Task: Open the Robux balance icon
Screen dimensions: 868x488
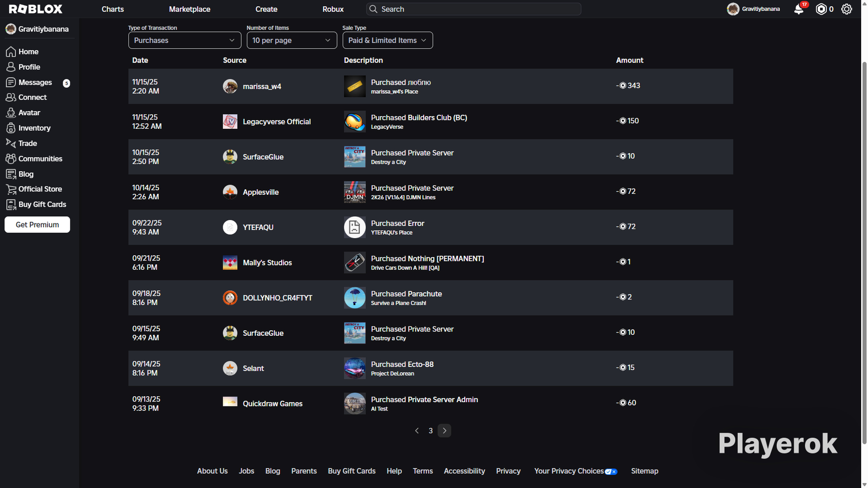Action: click(821, 9)
